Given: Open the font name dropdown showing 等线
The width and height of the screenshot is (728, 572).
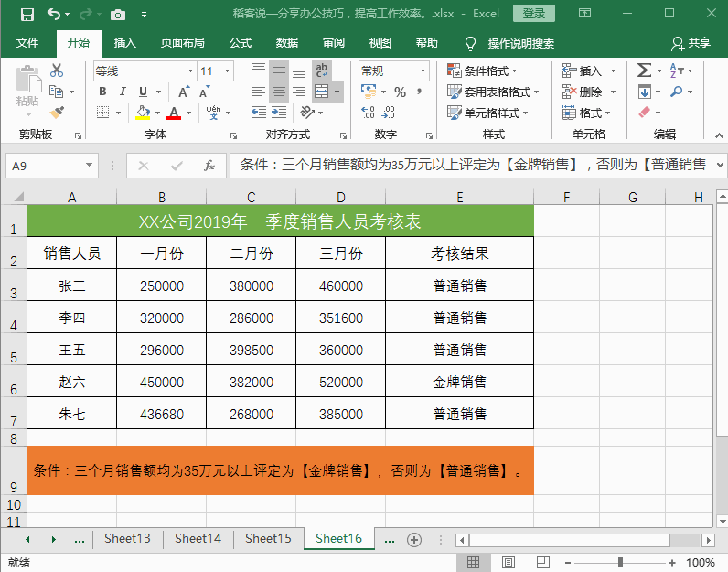Looking at the screenshot, I should click(190, 70).
